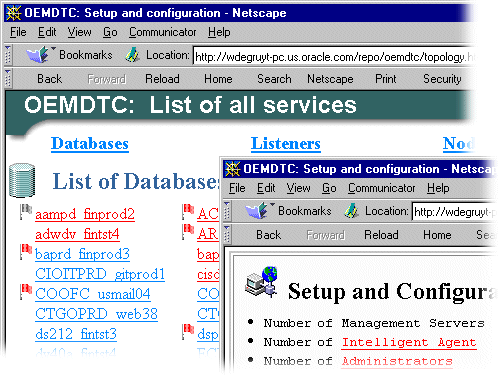
Task: Open Communicator menu in back Netscape window
Action: 162,32
